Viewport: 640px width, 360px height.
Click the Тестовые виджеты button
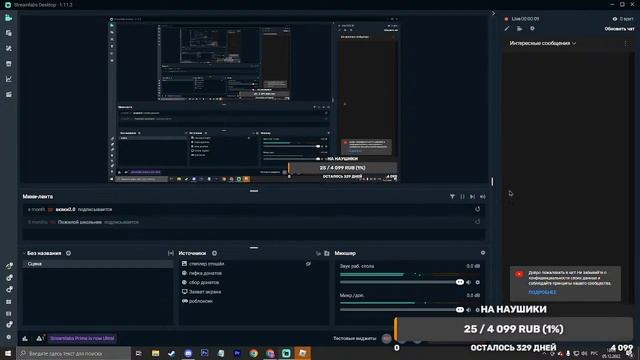click(x=354, y=338)
